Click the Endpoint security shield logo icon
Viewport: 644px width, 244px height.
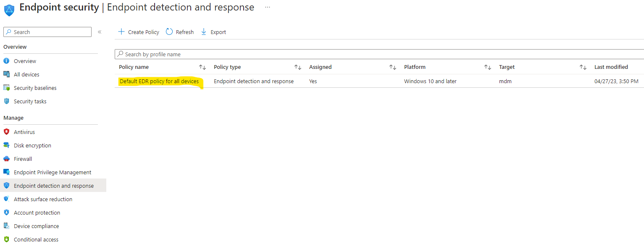pos(9,10)
